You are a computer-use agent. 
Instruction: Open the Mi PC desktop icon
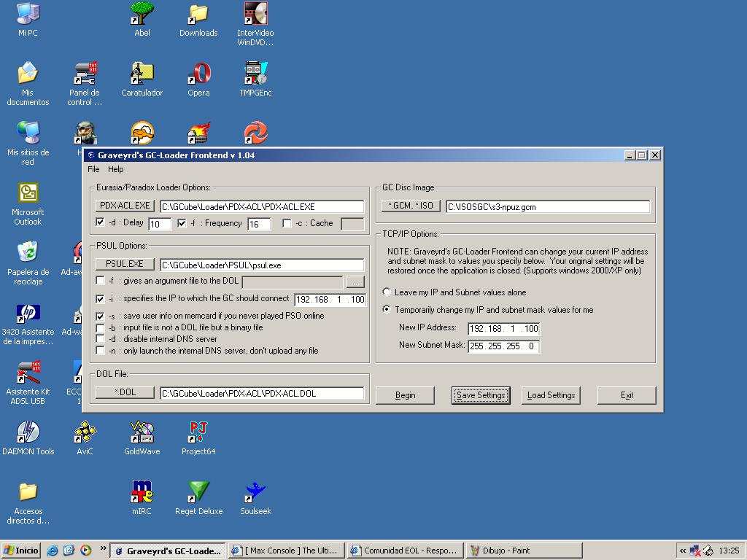pos(28,19)
